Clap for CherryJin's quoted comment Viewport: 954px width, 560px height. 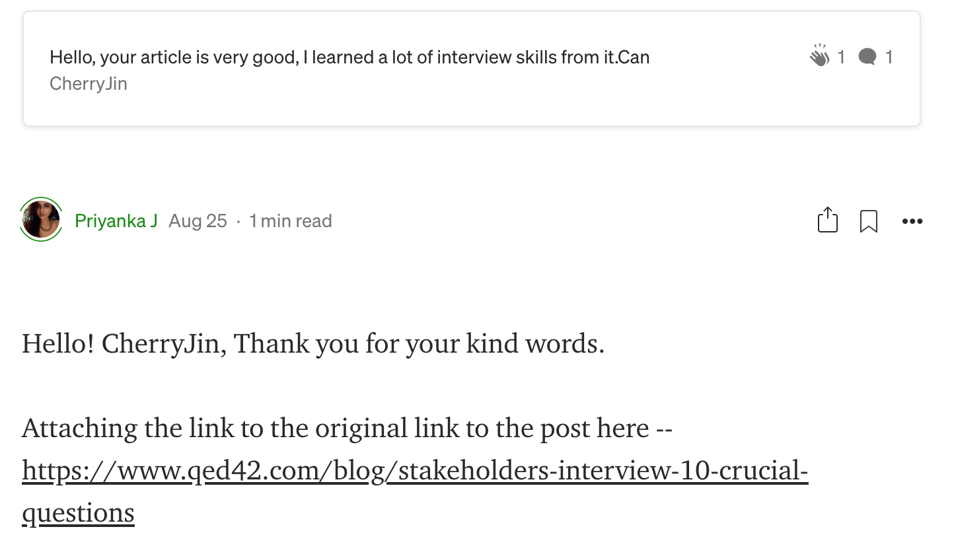point(819,57)
